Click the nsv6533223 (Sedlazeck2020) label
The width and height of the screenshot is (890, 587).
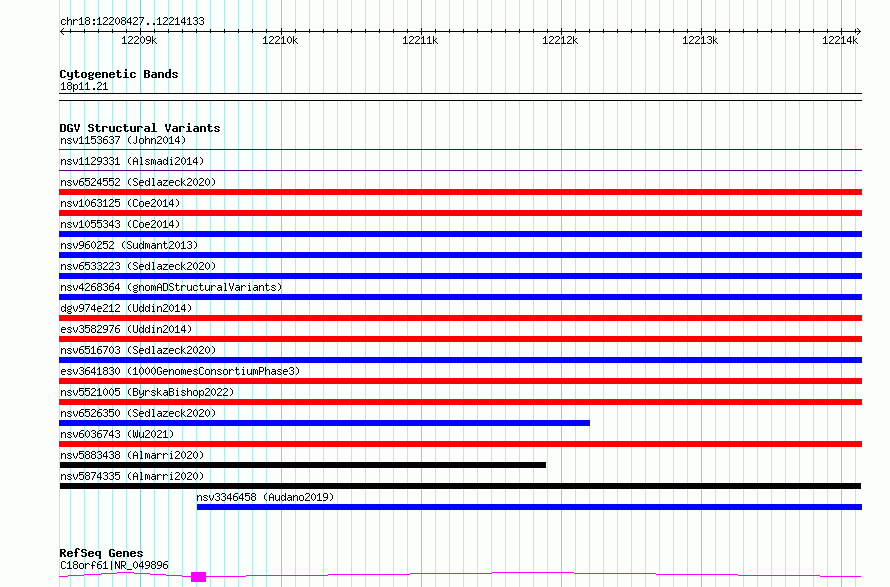click(138, 266)
